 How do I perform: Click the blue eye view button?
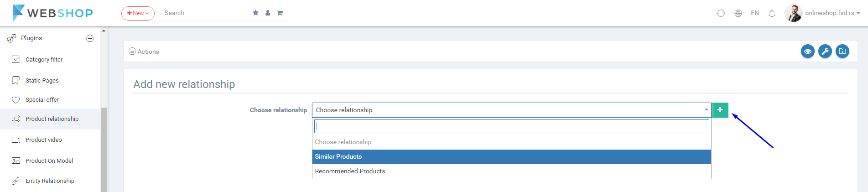808,52
